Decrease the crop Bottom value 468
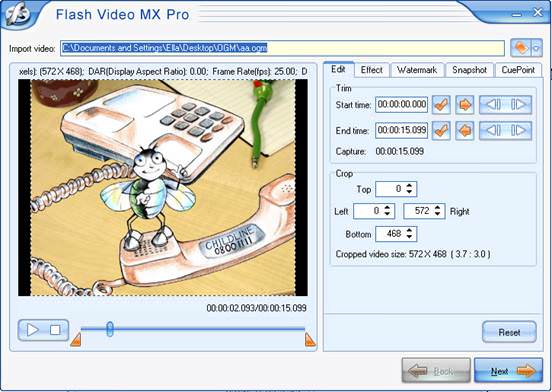This screenshot has height=392, width=552. [409, 237]
